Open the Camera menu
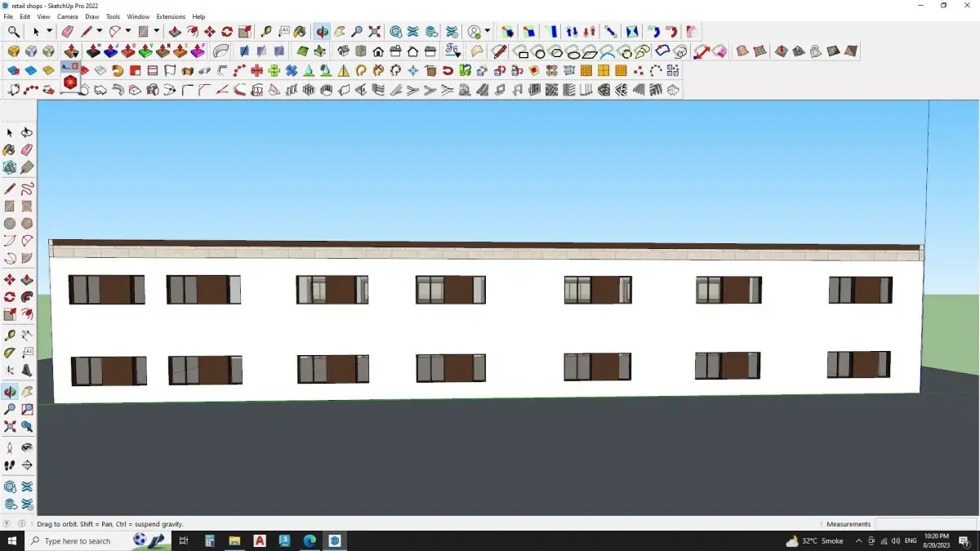Screen dimensions: 980x551 [x=68, y=16]
